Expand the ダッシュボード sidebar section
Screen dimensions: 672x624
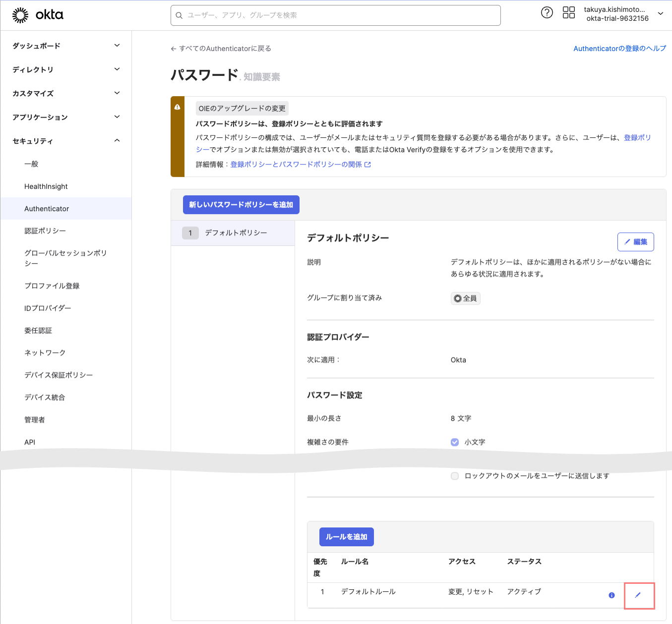[117, 46]
